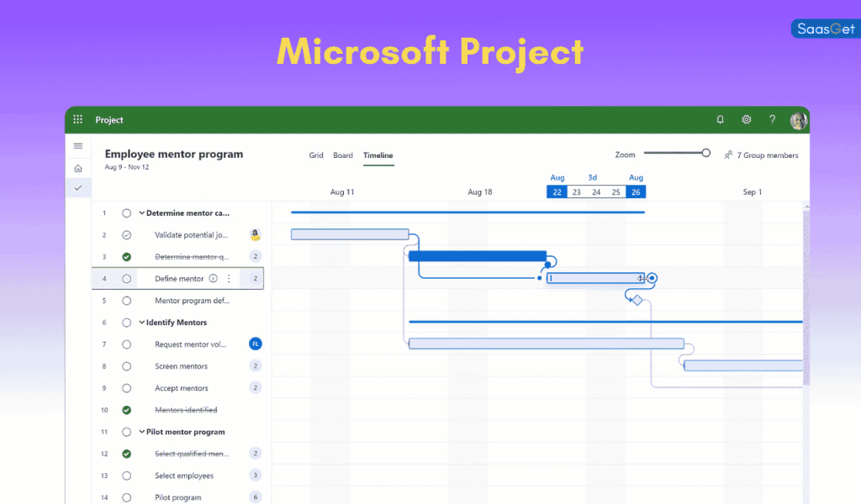Select the Pilot program task name

tap(178, 497)
